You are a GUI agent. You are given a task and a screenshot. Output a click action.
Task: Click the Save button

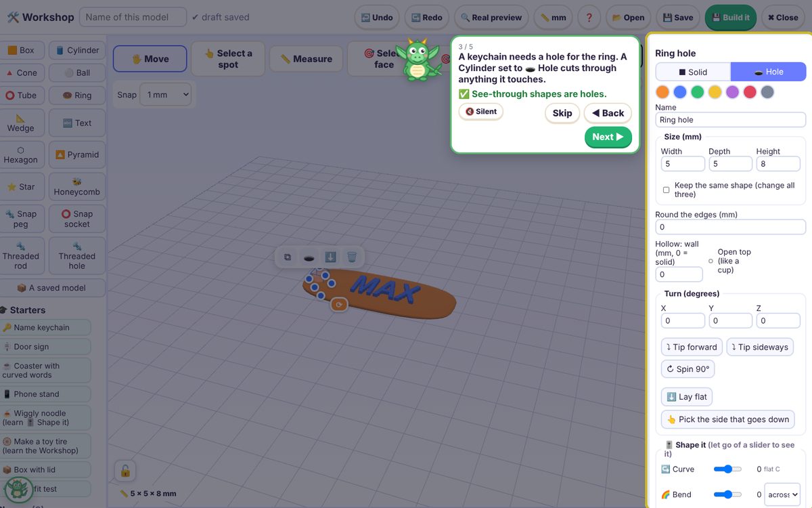[x=678, y=18]
